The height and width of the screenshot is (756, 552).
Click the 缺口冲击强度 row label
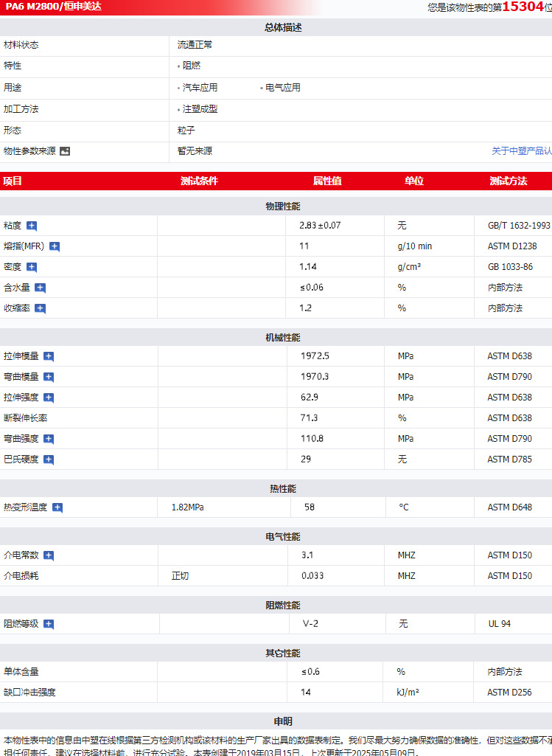pyautogui.click(x=30, y=693)
